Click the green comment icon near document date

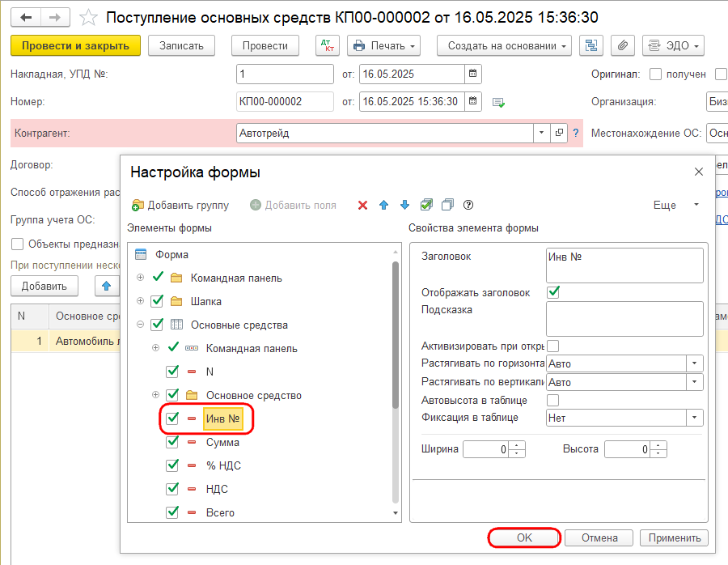pyautogui.click(x=498, y=102)
